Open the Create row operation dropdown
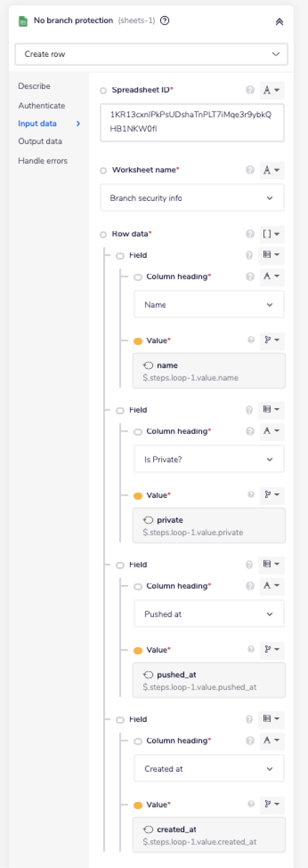The width and height of the screenshot is (308, 868). (151, 54)
